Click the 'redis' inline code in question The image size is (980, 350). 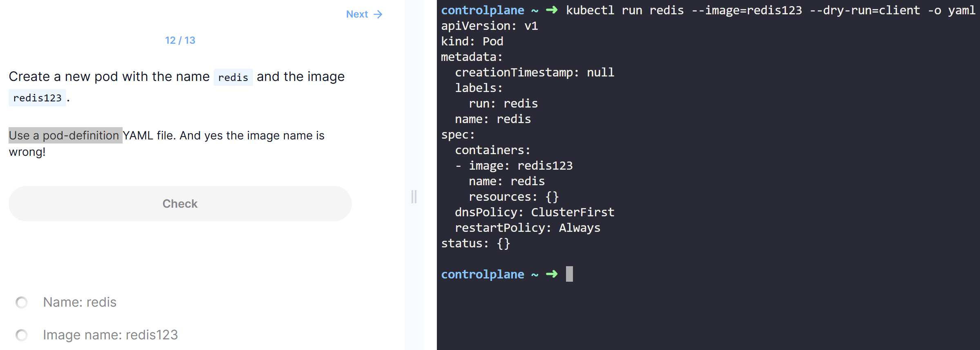[233, 77]
